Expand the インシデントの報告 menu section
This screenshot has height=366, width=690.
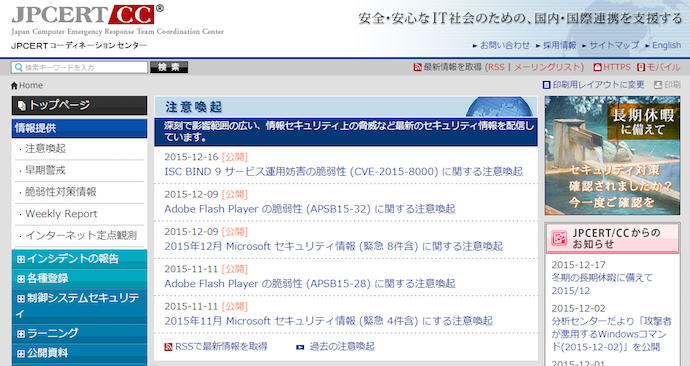21,259
